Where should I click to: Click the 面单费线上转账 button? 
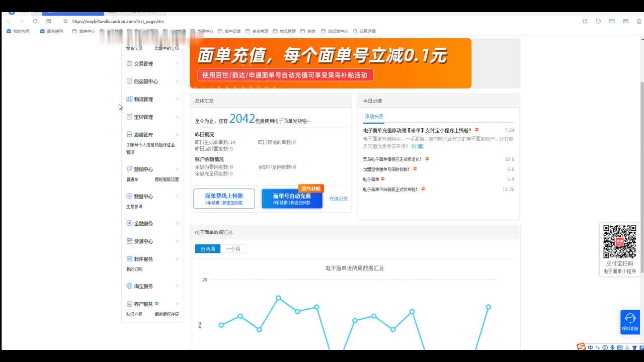224,199
